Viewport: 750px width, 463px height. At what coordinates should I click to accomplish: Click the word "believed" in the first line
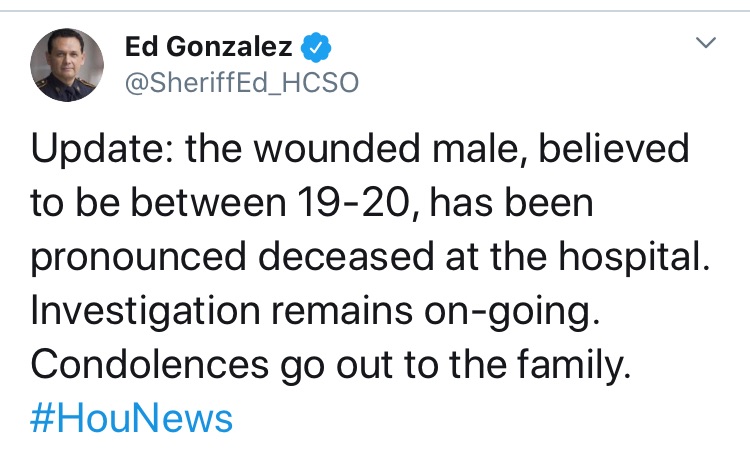614,149
